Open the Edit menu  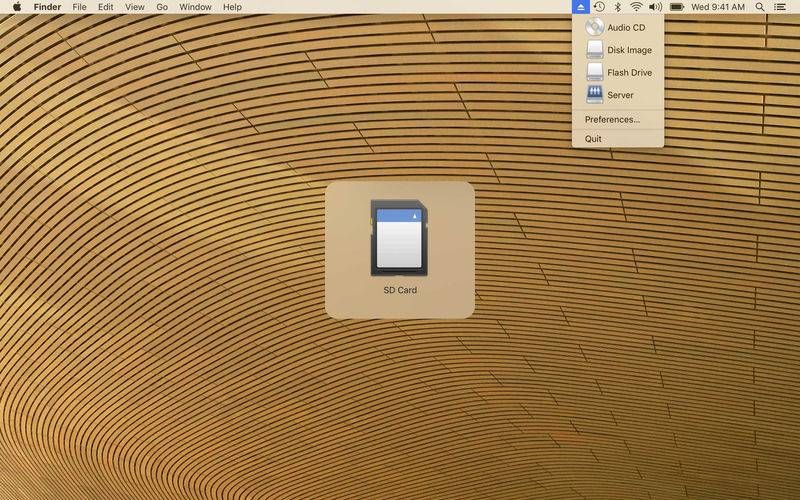click(x=106, y=7)
